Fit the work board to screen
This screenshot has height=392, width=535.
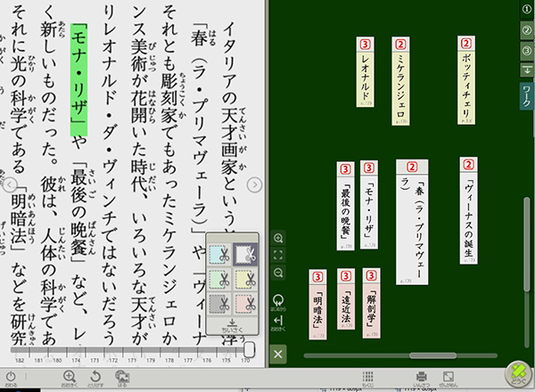click(x=278, y=255)
